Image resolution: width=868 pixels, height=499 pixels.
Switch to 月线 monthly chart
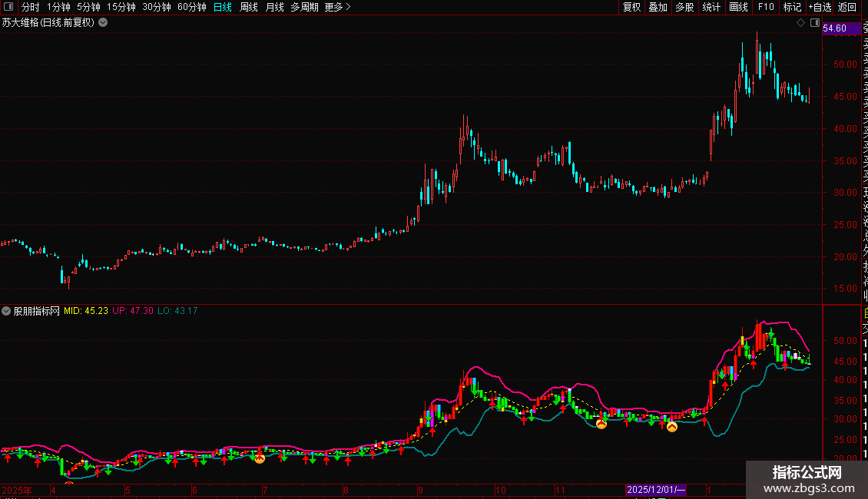[274, 7]
